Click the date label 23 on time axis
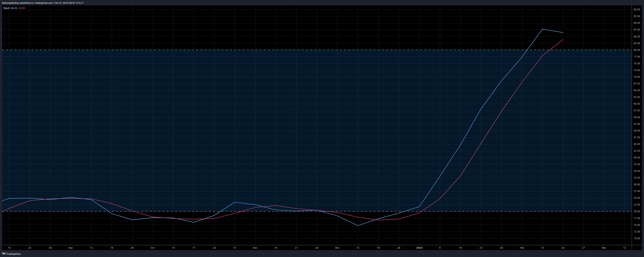644x257 pixels. coord(481,248)
